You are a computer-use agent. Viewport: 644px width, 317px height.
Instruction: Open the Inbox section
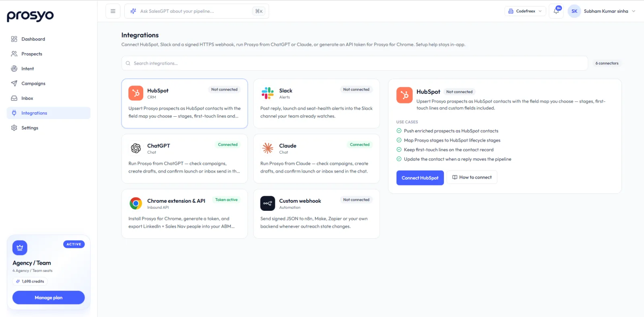[48, 98]
